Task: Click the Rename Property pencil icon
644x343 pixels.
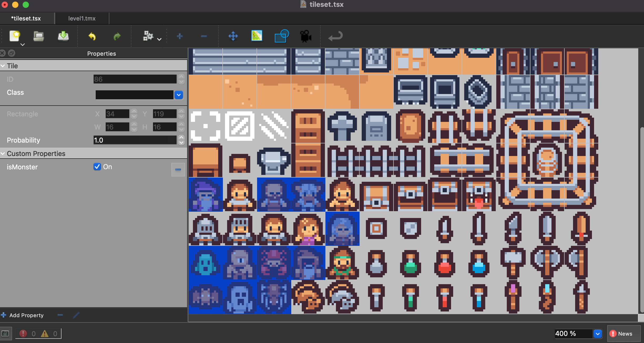Action: 76,315
